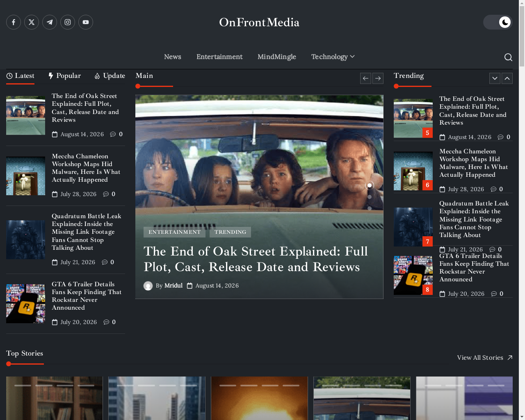Viewport: 525px width, 420px height.
Task: Open View All Stories link
Action: 485,358
